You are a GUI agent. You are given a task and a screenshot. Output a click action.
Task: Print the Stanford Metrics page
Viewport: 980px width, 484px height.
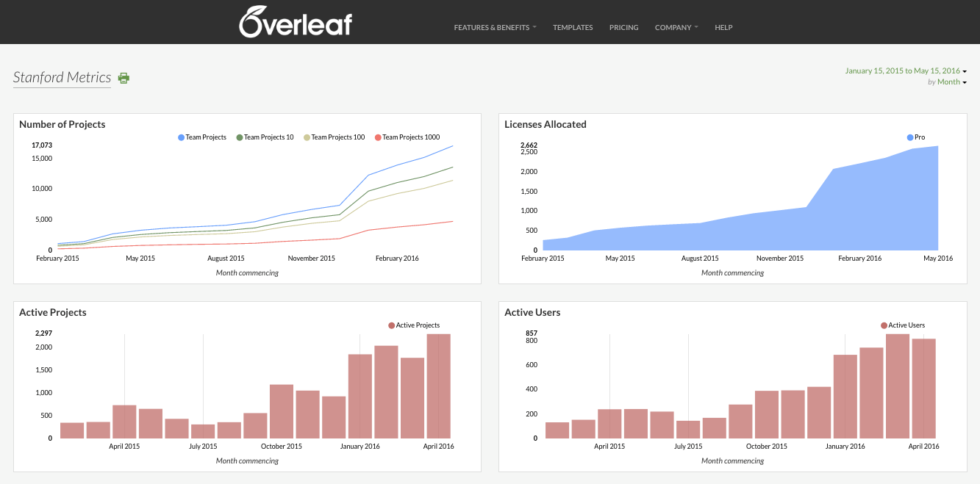pyautogui.click(x=124, y=78)
